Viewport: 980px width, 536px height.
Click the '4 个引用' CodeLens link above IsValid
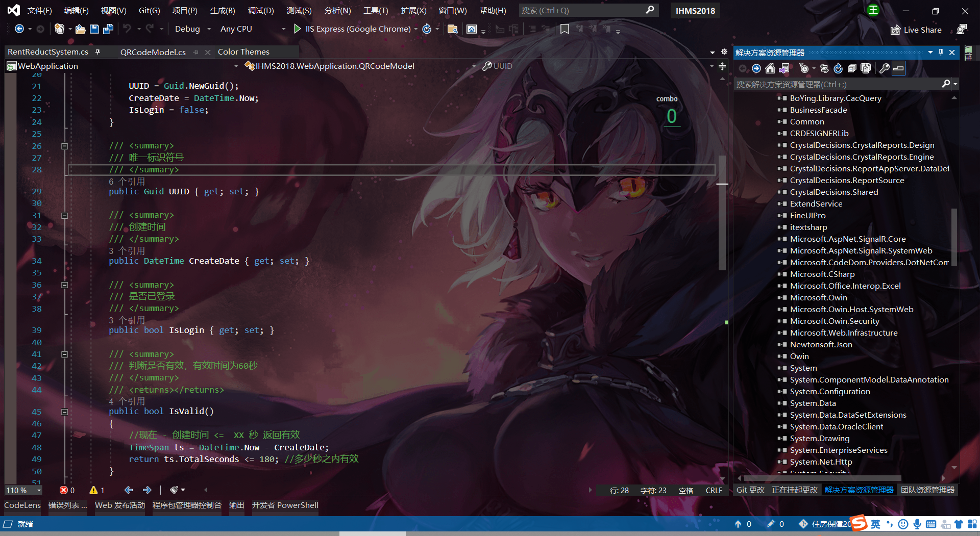click(x=127, y=401)
